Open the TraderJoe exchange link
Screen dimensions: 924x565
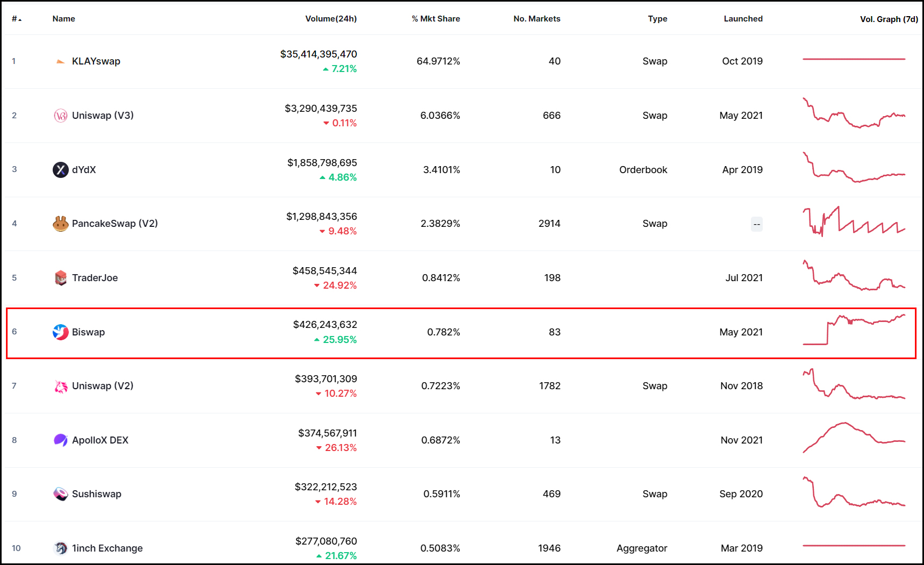tap(95, 278)
